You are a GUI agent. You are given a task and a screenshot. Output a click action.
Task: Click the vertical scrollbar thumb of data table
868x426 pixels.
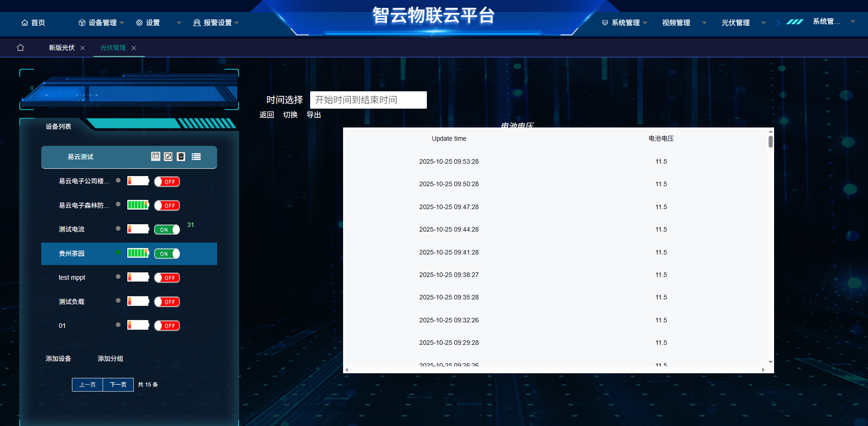tap(770, 142)
